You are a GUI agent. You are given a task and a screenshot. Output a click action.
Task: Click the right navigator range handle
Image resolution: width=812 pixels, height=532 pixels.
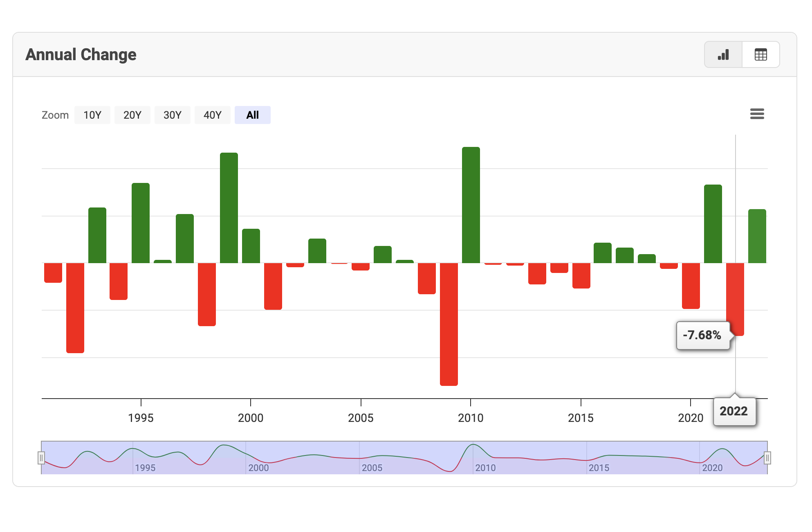click(x=767, y=458)
